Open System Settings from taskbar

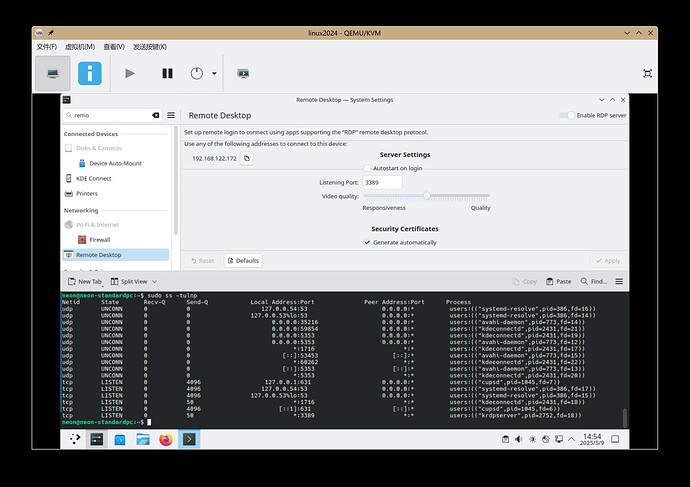(x=96, y=439)
